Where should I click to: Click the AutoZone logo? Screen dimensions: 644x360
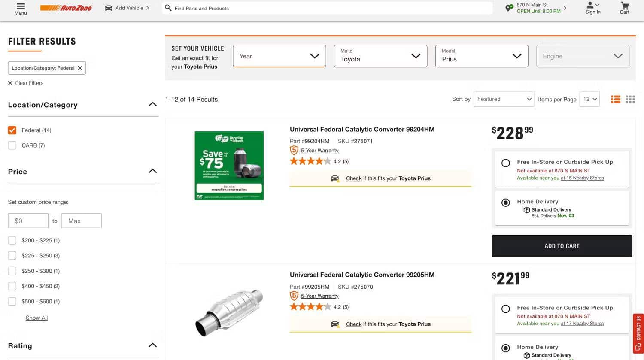pos(66,8)
